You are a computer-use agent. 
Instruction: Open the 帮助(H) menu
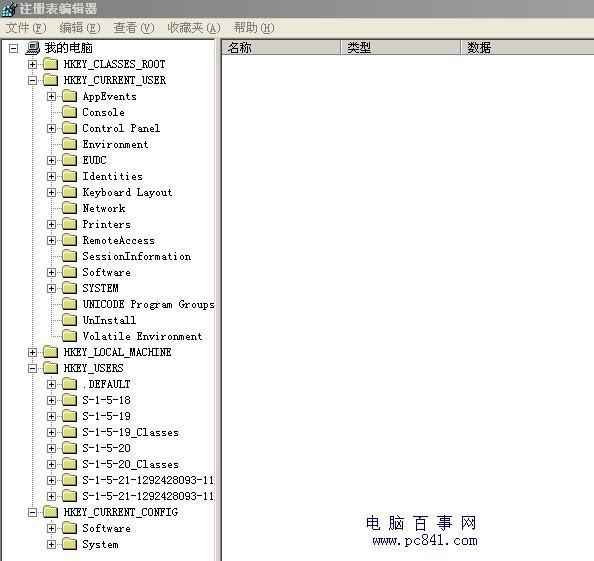[253, 28]
